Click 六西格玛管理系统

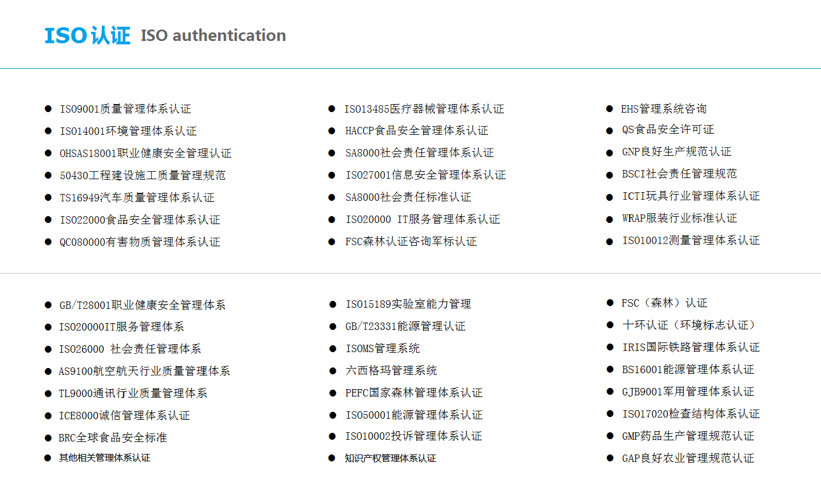[391, 370]
